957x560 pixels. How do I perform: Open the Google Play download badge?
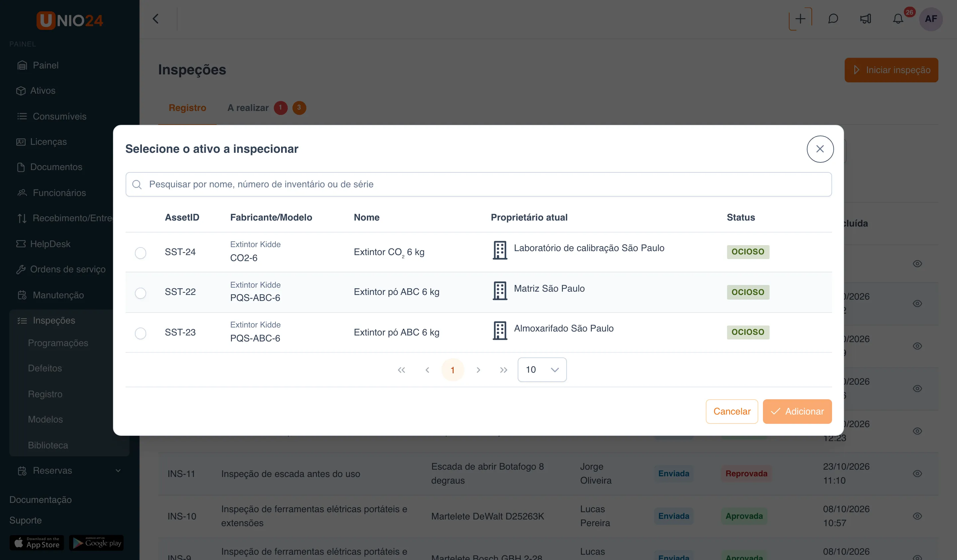coord(96,542)
